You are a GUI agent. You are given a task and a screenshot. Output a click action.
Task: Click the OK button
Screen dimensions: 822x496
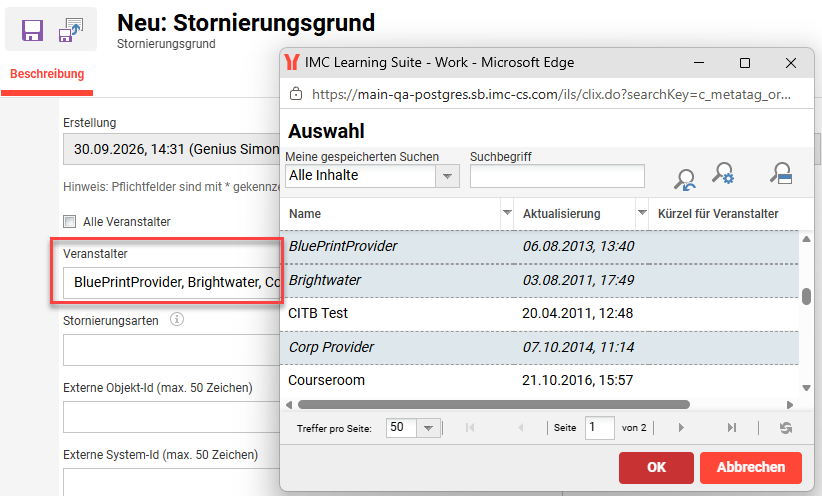(x=656, y=467)
